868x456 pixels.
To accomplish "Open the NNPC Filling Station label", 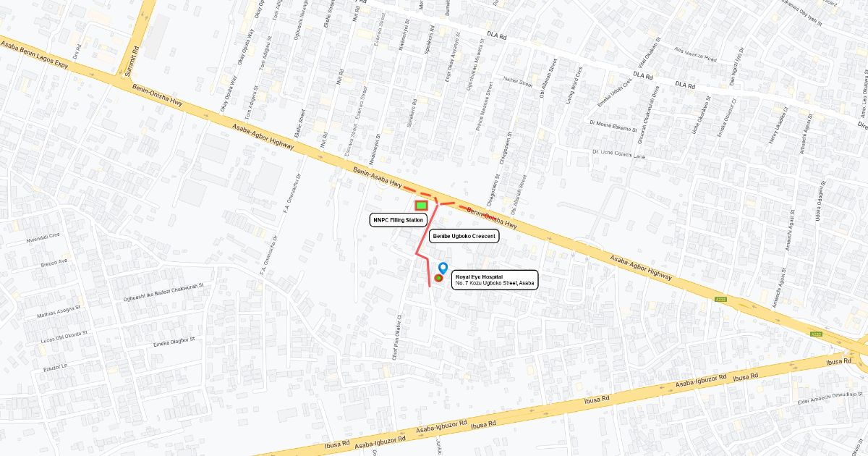I will click(399, 220).
